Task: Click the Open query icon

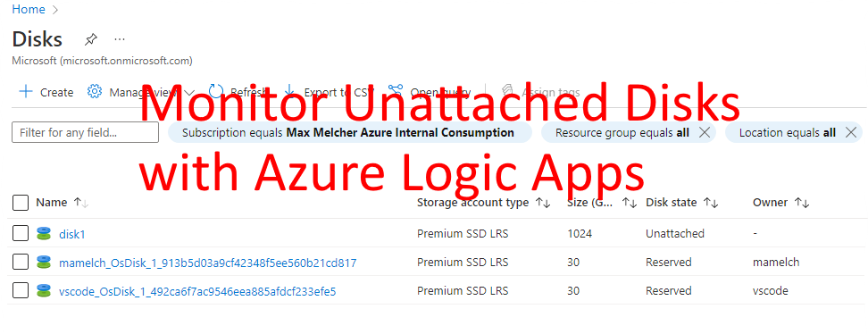Action: point(396,91)
